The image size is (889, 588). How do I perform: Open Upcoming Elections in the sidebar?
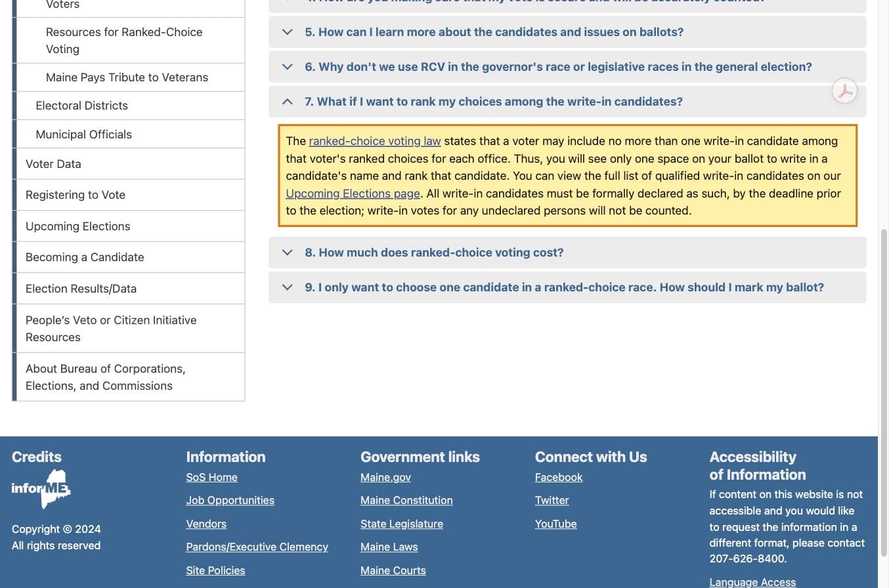131,226
